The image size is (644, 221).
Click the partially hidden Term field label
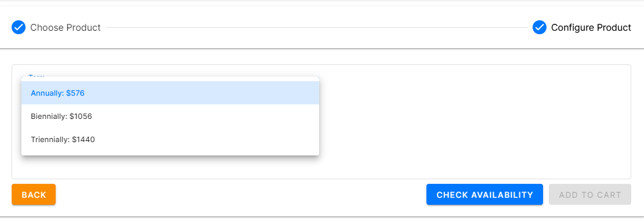37,75
